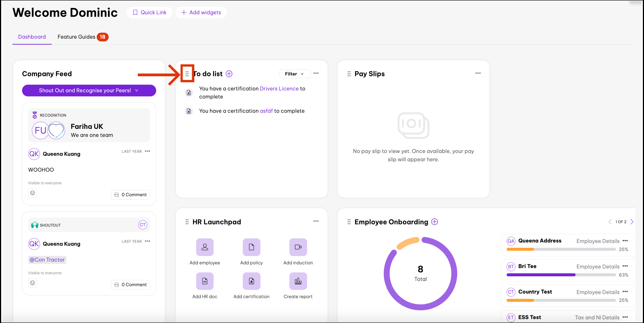The height and width of the screenshot is (323, 644).
Task: Open options menu for Queena Address onboarding row
Action: tap(625, 241)
